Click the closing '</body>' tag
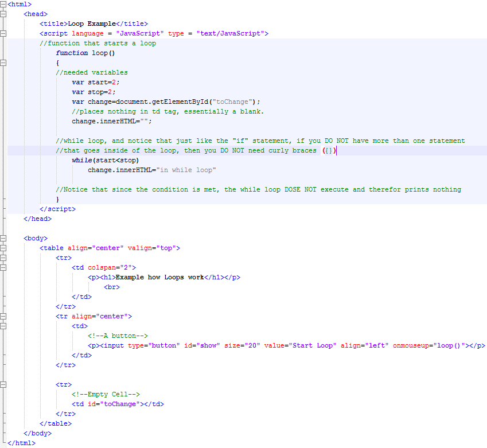 click(x=38, y=434)
